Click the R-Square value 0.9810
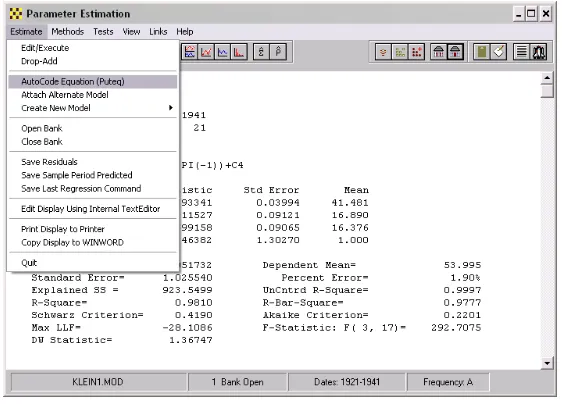 [x=194, y=303]
